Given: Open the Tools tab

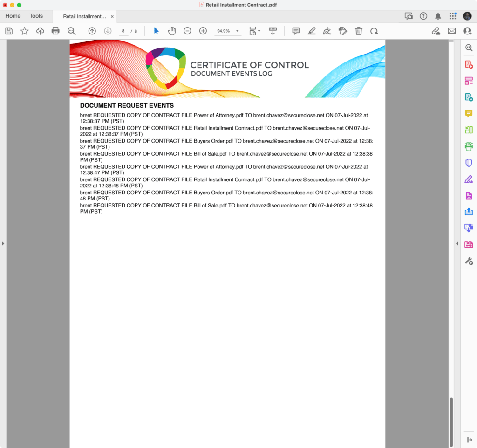Looking at the screenshot, I should pos(36,16).
